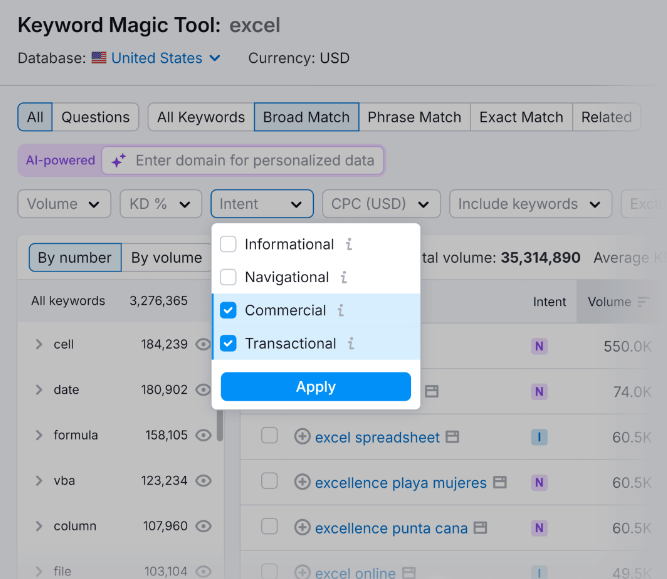Viewport: 667px width, 579px height.
Task: Click the keyword groups list scrollbar
Action: coord(220,420)
